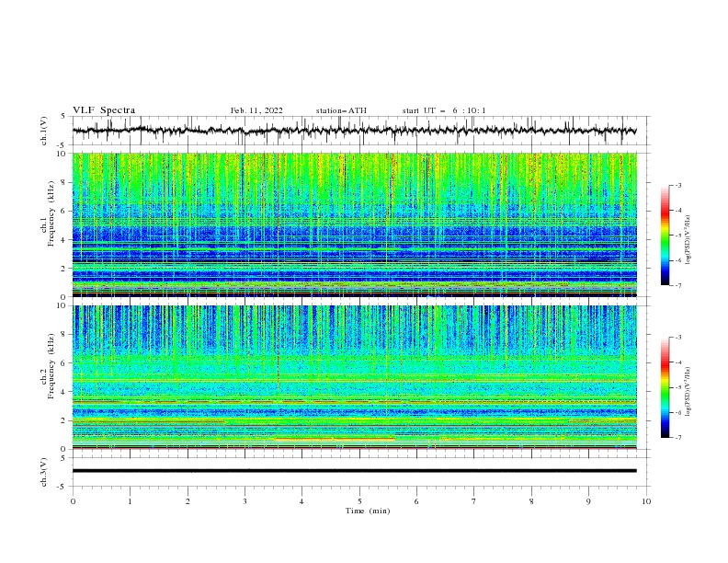
Task: Click the time axis tick label "5"
Action: click(x=359, y=501)
